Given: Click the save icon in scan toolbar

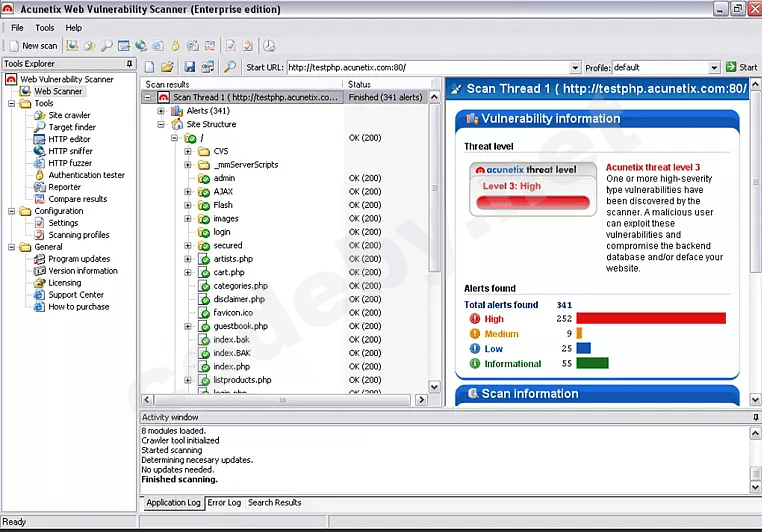Looking at the screenshot, I should (189, 67).
